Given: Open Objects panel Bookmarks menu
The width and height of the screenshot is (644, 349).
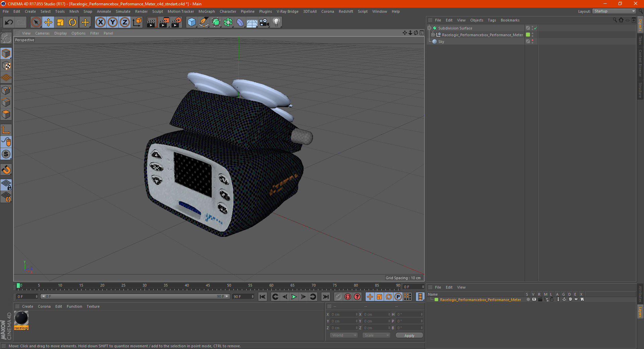Looking at the screenshot, I should coord(510,20).
